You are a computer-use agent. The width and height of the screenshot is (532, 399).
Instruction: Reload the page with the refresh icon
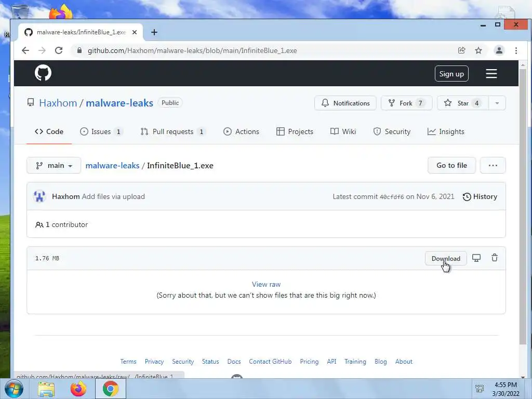59,50
